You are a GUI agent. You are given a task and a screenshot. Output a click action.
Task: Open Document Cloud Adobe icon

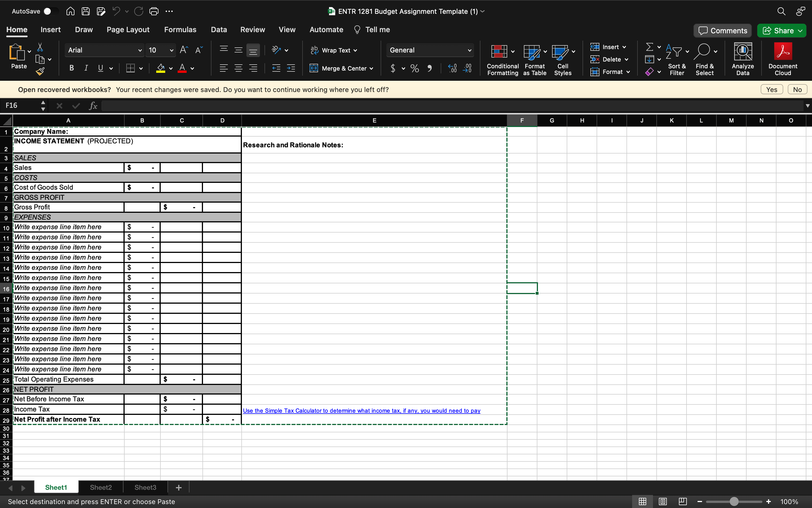coord(783,51)
